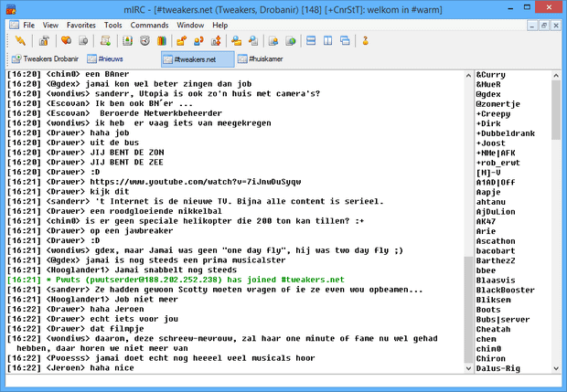Select BlackBooster in the nick list
The width and height of the screenshot is (567, 392).
point(506,290)
